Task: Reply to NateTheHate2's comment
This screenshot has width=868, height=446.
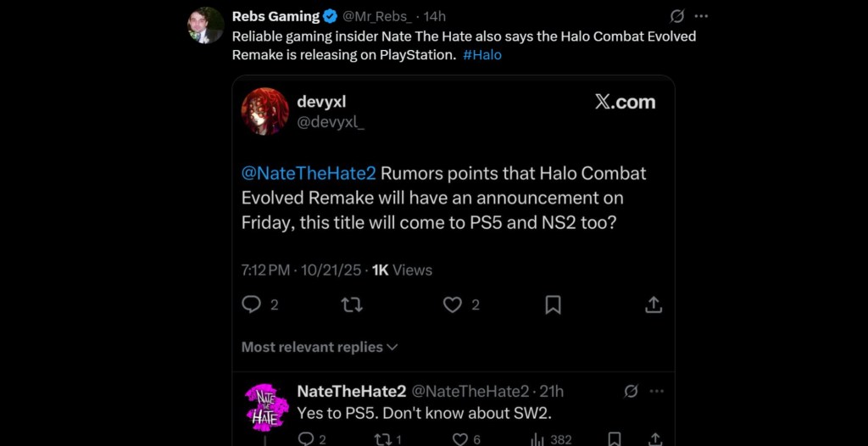Action: [x=306, y=439]
